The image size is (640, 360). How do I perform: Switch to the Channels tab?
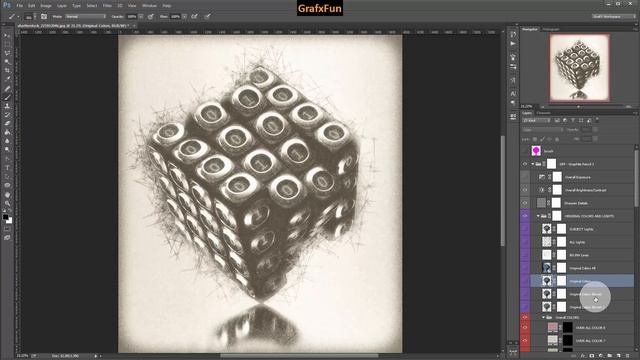coord(543,113)
